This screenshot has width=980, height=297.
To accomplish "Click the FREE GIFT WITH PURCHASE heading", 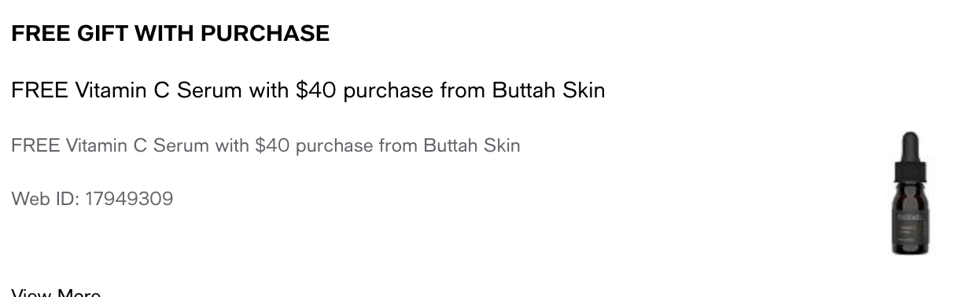I will [170, 34].
